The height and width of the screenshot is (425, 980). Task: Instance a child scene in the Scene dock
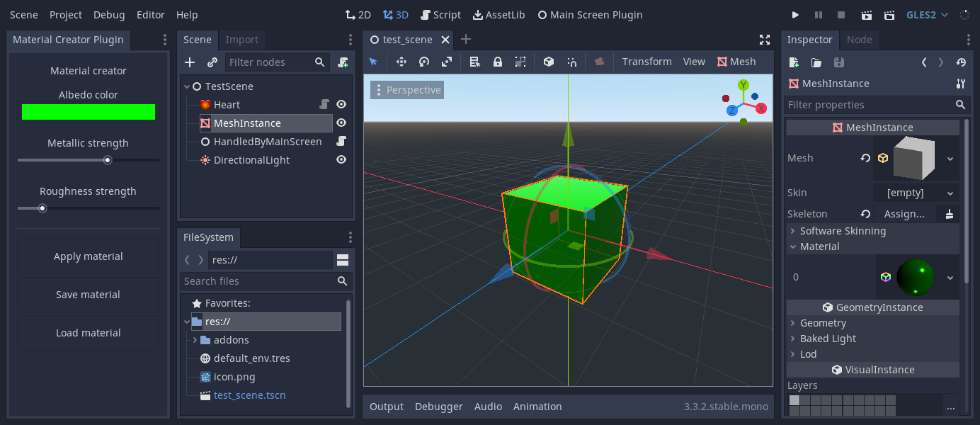coord(211,62)
